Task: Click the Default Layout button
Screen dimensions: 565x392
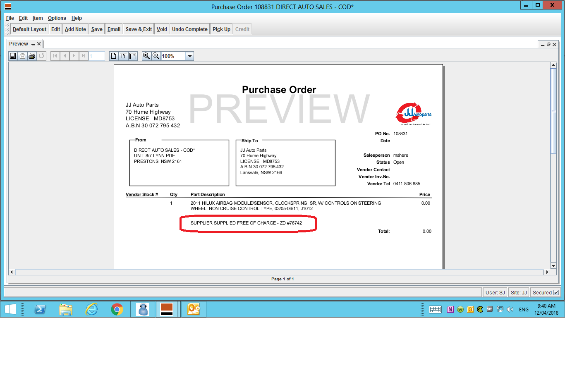Action: coord(29,29)
